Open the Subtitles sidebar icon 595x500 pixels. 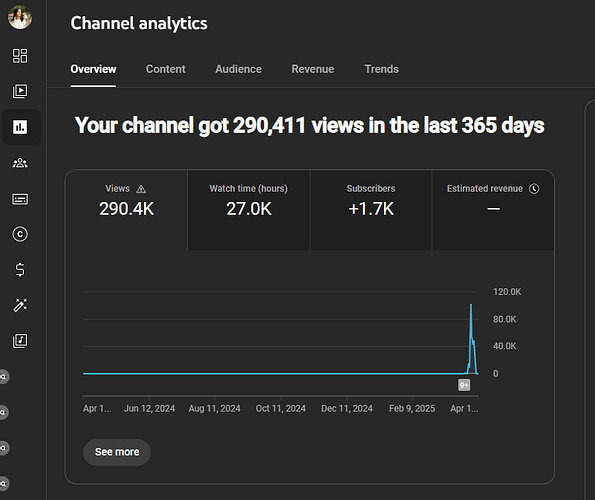click(x=20, y=199)
